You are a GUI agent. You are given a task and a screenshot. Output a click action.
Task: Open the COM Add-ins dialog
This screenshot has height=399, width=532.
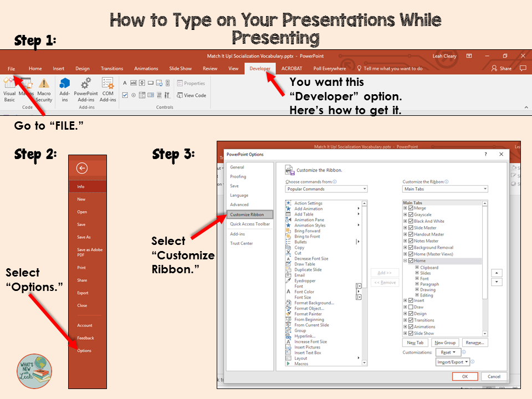[109, 90]
